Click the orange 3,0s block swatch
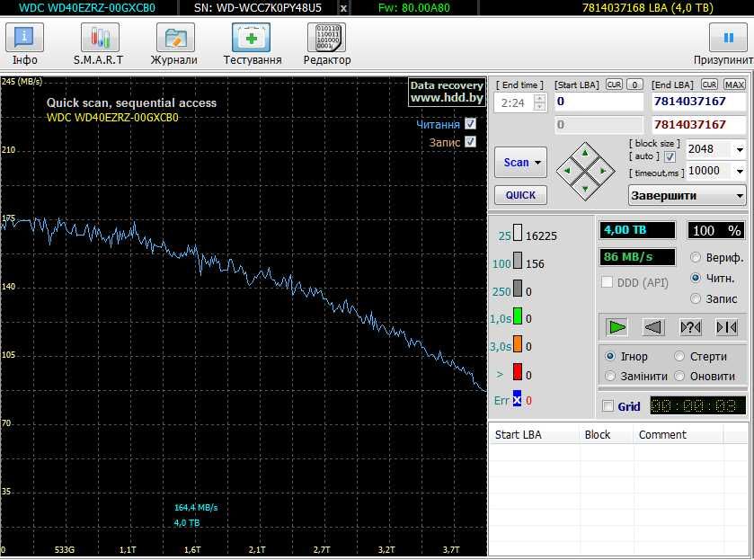 (518, 343)
